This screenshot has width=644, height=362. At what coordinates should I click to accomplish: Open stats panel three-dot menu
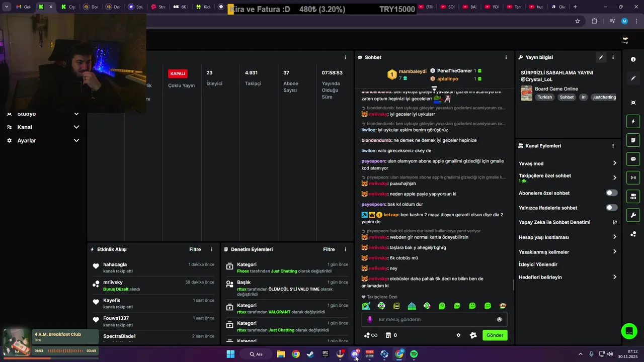point(345,57)
